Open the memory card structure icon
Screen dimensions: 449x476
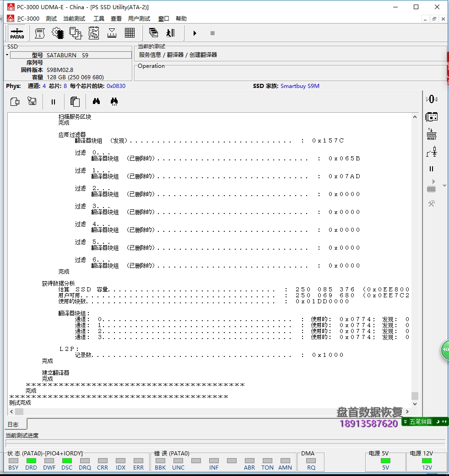click(94, 33)
